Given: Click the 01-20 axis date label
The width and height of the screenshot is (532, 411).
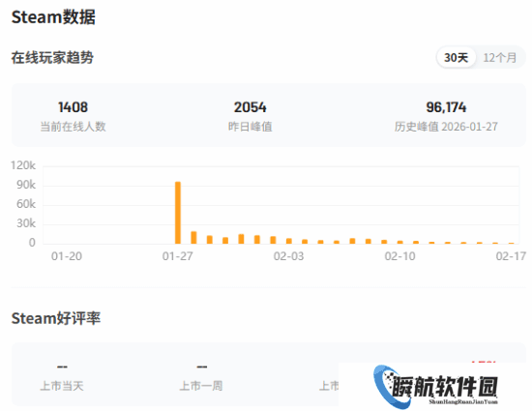Looking at the screenshot, I should (x=67, y=256).
